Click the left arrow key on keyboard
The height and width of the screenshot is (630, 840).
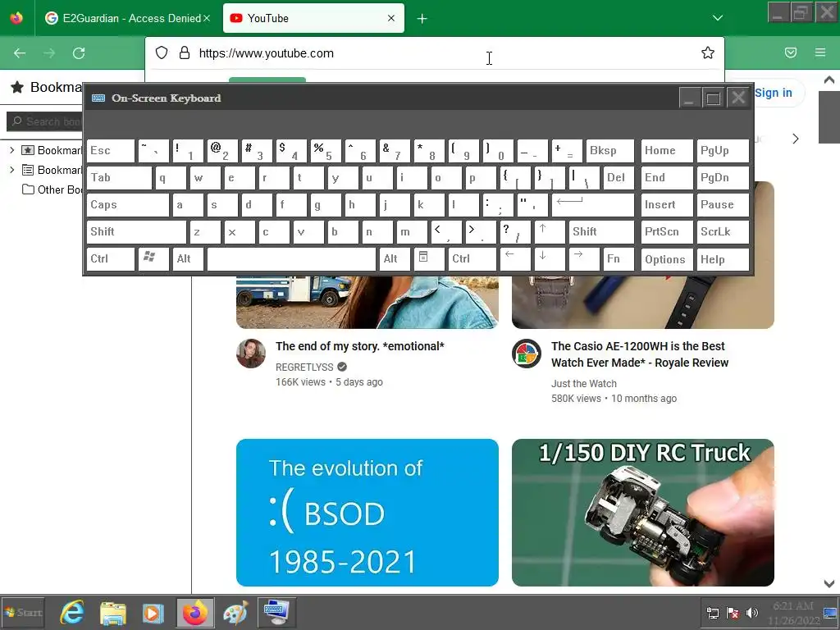[x=515, y=259]
